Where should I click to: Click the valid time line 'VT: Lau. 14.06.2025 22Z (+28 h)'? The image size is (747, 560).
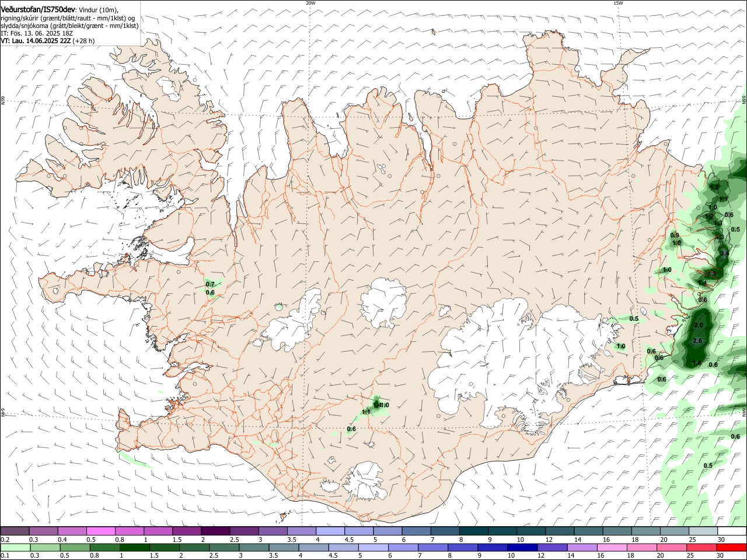48,41
